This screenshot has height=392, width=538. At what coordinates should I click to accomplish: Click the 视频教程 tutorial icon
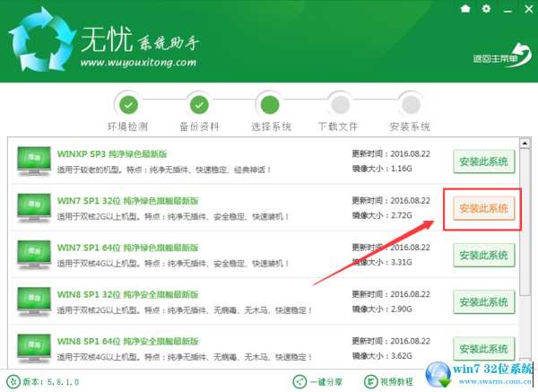(370, 382)
